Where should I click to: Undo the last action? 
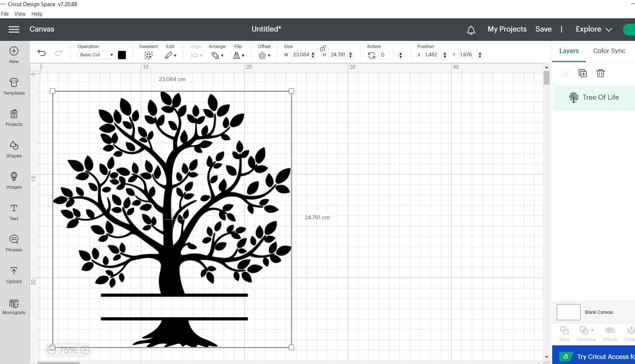[x=42, y=53]
